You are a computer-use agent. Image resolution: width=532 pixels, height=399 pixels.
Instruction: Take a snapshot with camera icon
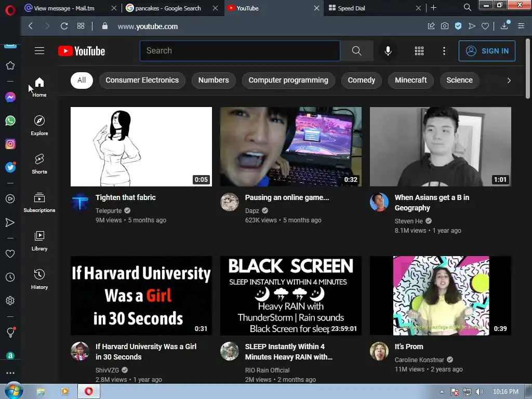coord(445,26)
